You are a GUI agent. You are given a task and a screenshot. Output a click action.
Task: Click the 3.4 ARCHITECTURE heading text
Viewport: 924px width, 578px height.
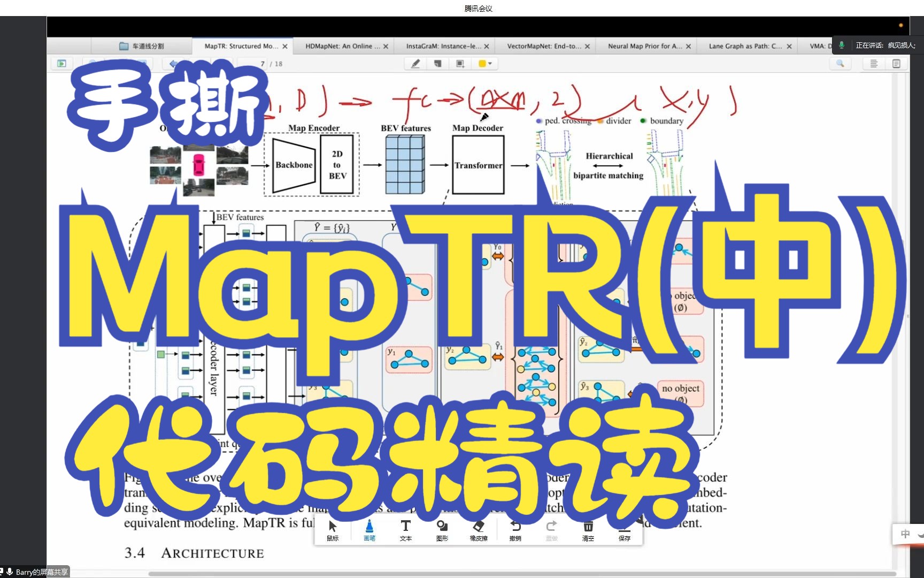pyautogui.click(x=194, y=553)
